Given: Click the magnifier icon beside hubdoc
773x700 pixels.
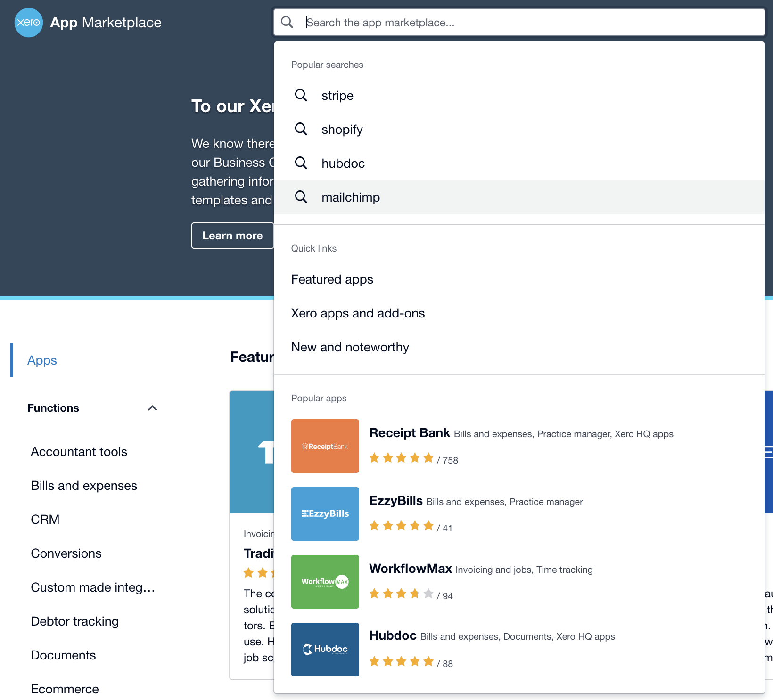Looking at the screenshot, I should coord(301,163).
